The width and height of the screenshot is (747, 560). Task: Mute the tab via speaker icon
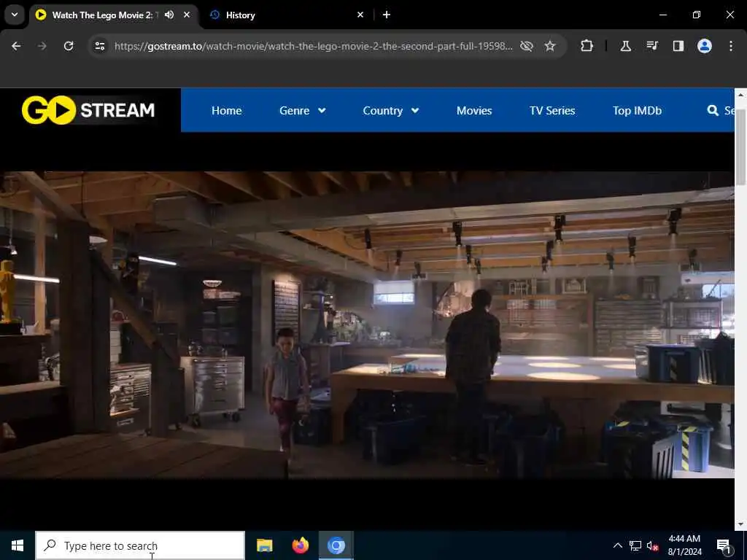coord(169,15)
